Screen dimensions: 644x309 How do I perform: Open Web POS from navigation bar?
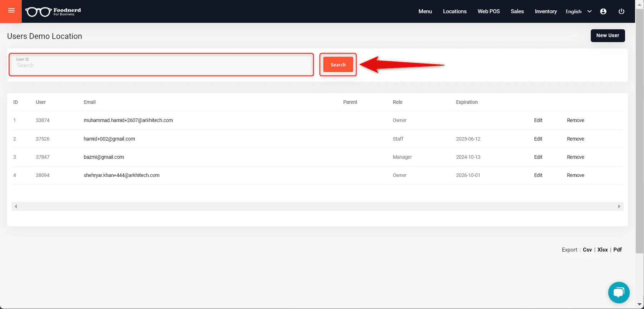(x=489, y=11)
